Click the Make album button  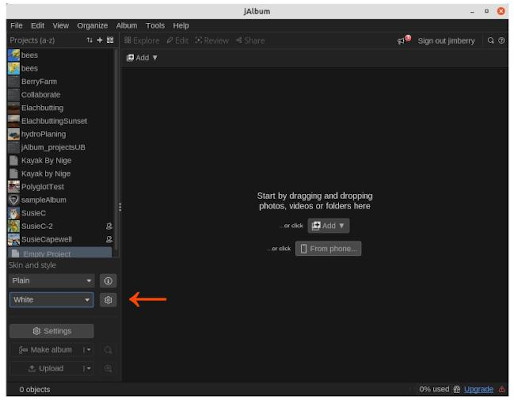(x=46, y=350)
